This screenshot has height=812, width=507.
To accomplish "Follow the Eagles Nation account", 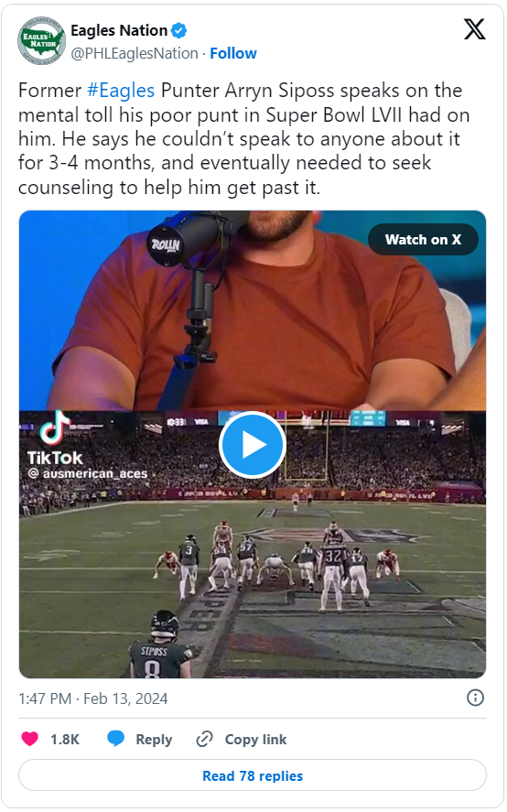I will [x=233, y=53].
